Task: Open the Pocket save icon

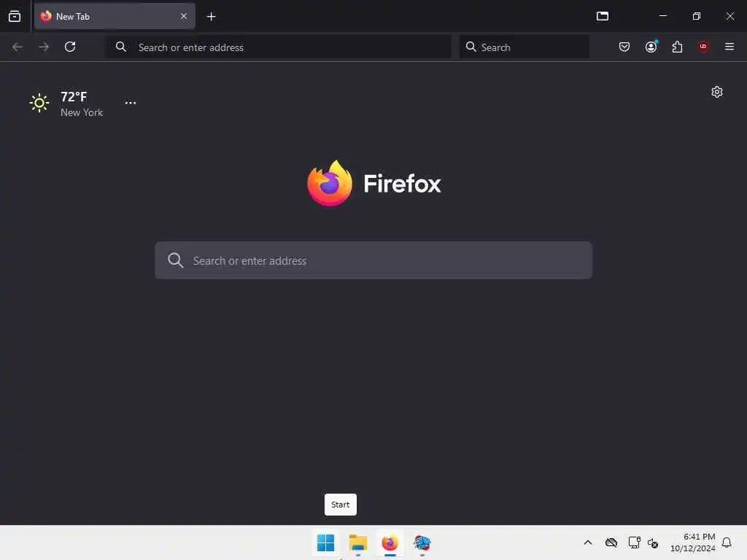Action: click(624, 47)
